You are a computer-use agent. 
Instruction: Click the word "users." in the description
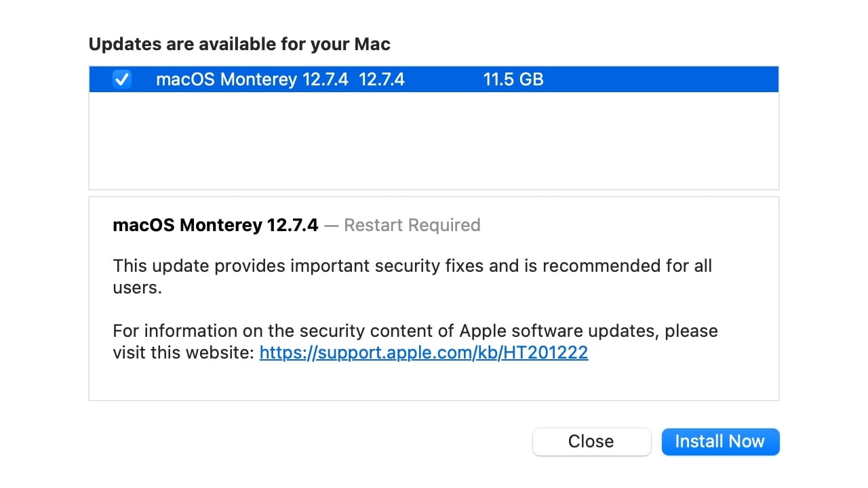[x=137, y=287]
